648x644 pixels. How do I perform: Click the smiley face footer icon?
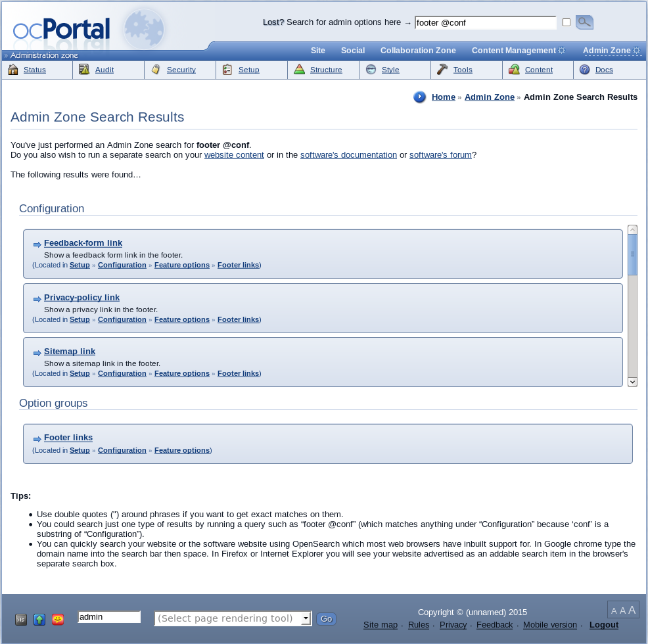[x=58, y=620]
